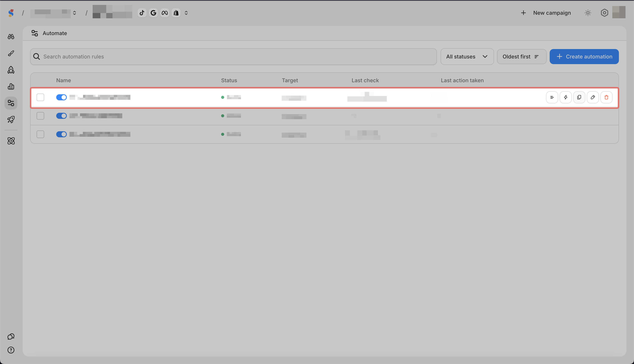Check the second row's checkbox
This screenshot has width=634, height=364.
[40, 116]
